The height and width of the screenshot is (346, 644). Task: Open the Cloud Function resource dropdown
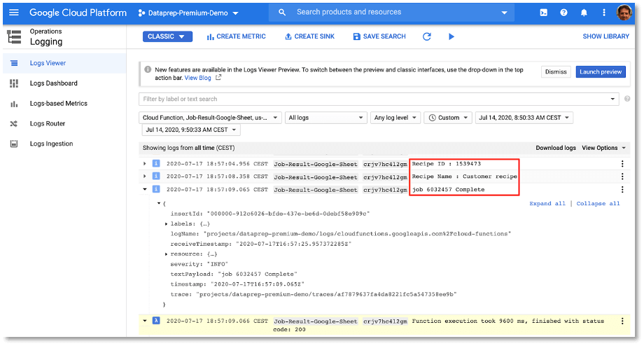210,118
